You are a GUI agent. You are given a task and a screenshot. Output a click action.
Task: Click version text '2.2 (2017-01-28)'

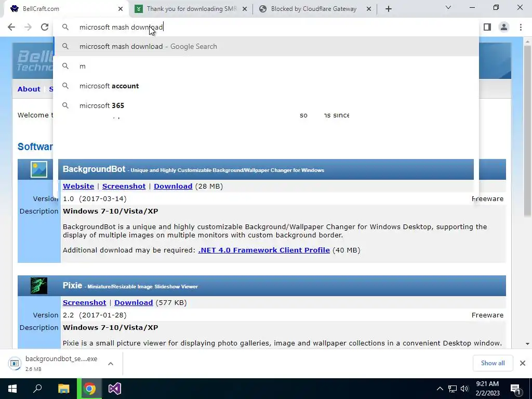point(95,315)
